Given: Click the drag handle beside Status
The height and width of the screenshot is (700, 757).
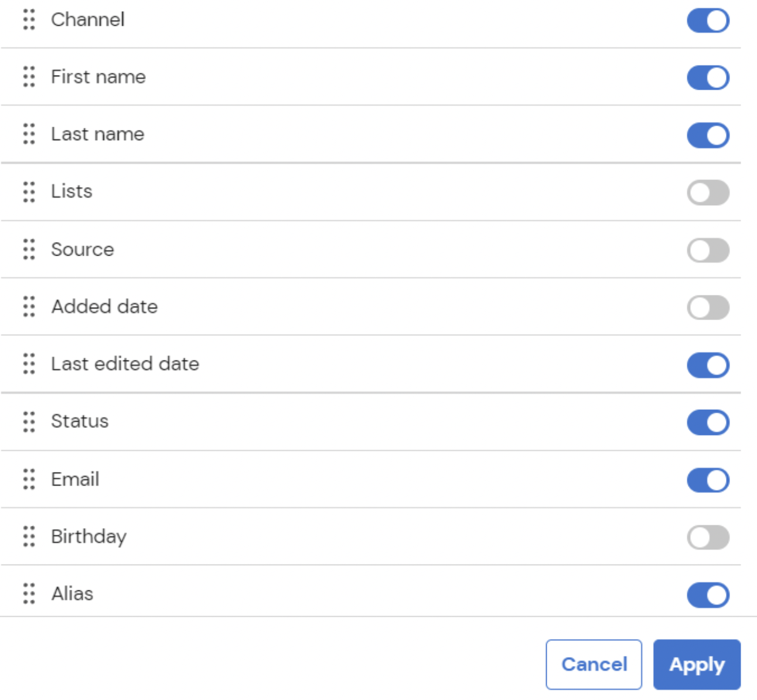Looking at the screenshot, I should (29, 422).
